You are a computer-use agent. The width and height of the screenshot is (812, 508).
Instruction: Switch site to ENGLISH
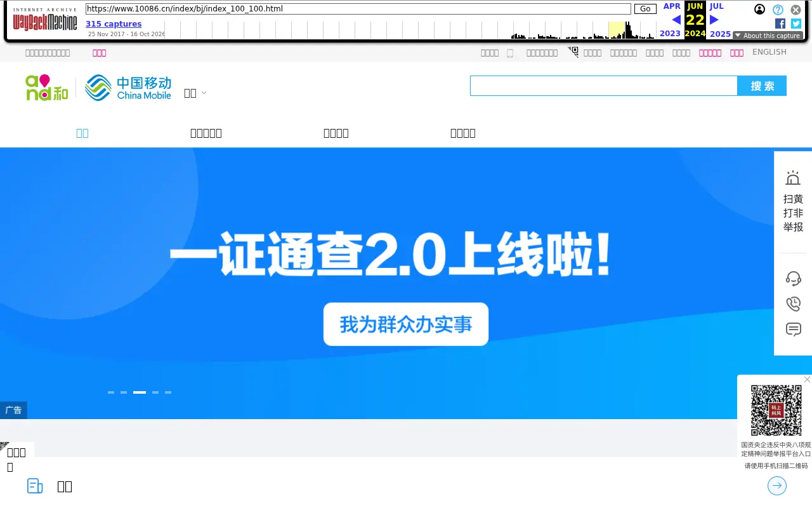[769, 52]
